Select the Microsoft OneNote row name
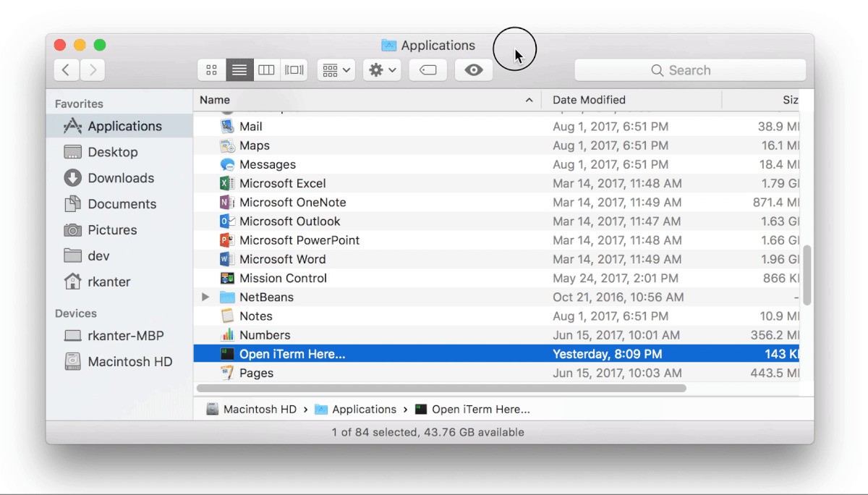Image resolution: width=868 pixels, height=495 pixels. pyautogui.click(x=293, y=203)
